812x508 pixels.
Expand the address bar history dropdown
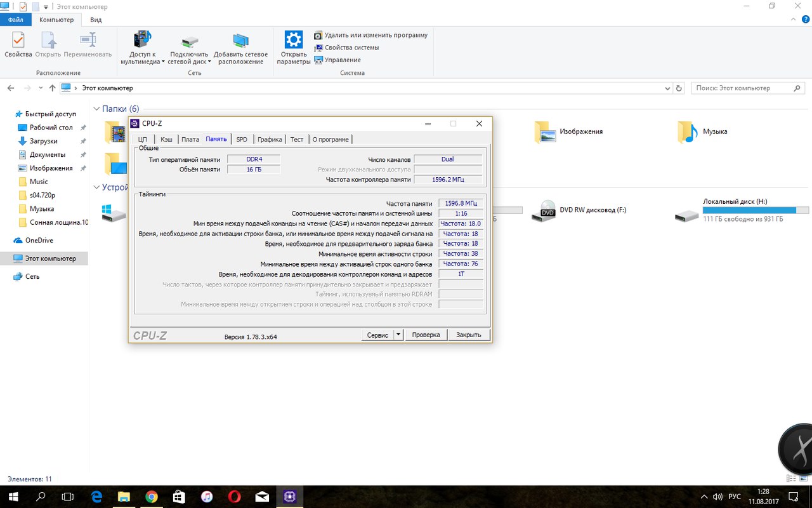point(667,88)
